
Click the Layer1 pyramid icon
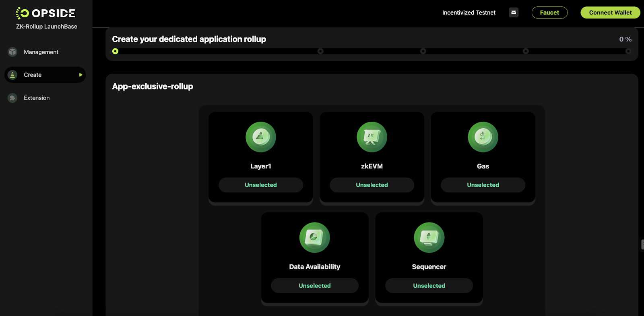(261, 137)
